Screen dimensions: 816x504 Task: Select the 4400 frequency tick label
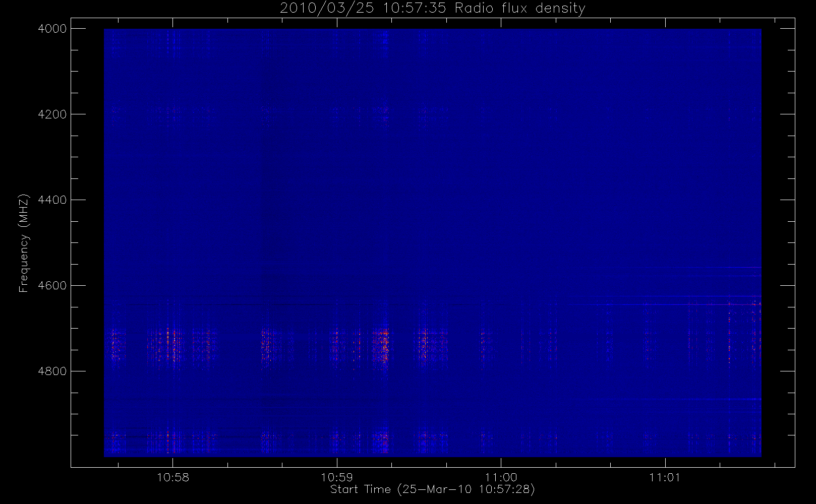52,200
